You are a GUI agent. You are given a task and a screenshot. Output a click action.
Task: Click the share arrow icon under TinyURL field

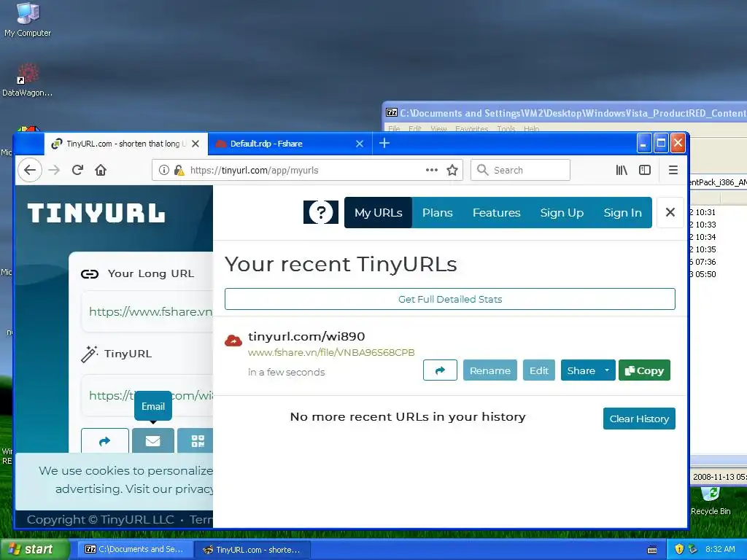pos(105,441)
